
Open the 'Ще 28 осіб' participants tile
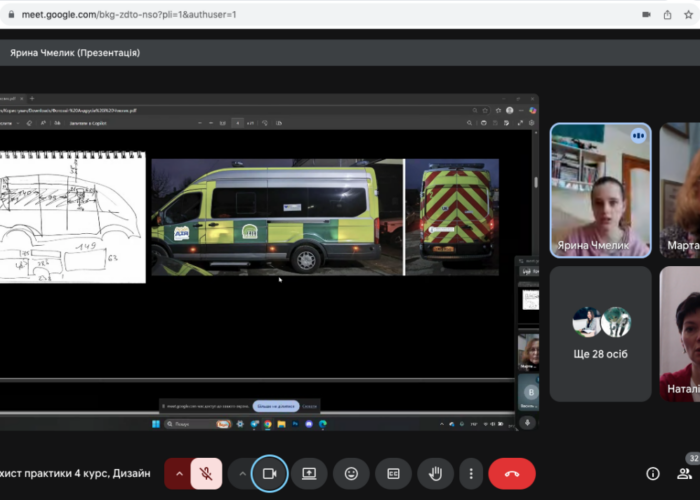click(x=600, y=333)
